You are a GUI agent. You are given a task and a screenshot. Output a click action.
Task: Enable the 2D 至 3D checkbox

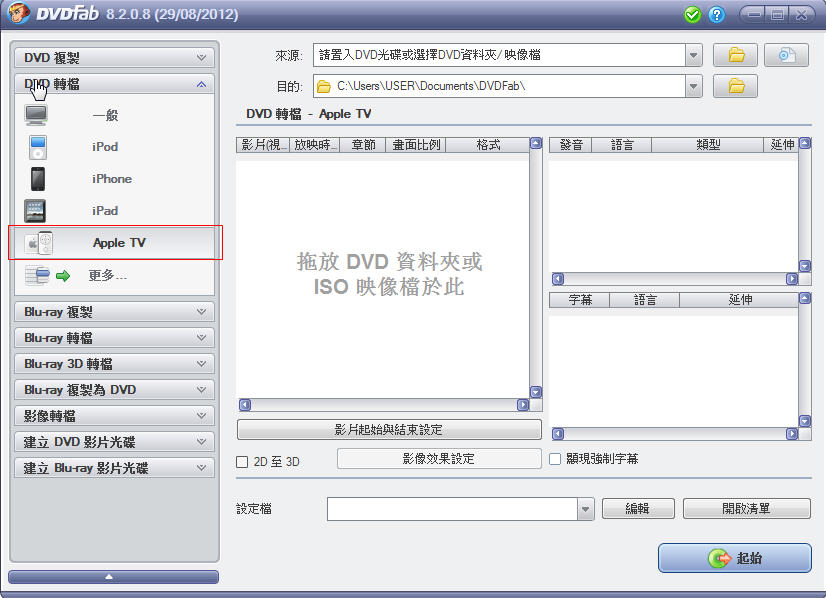242,462
